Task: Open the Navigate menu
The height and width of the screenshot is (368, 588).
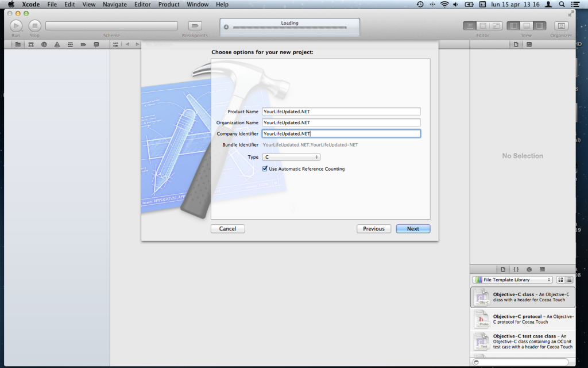Action: coord(114,4)
